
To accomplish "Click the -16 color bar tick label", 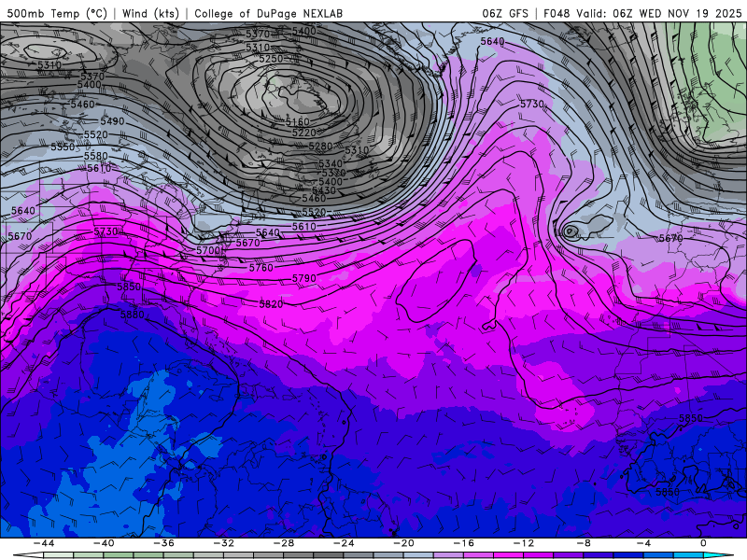I will [464, 543].
